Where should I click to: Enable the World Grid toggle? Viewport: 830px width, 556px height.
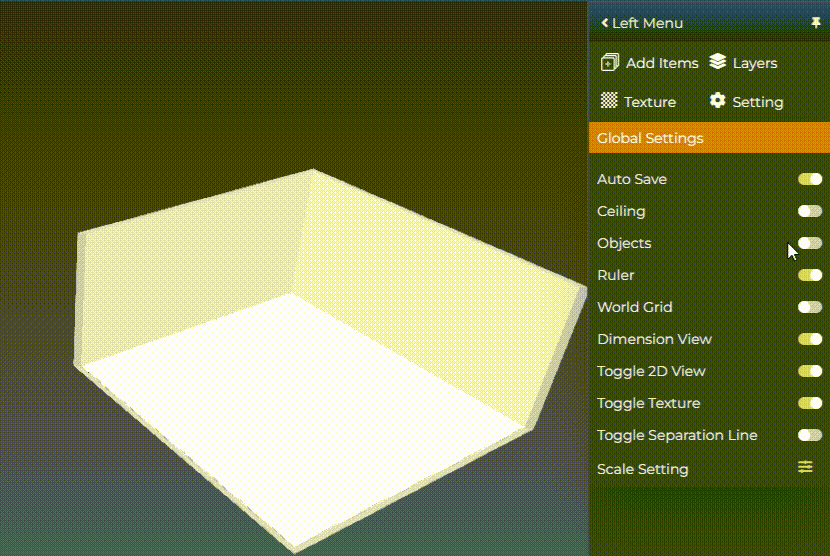coord(809,307)
